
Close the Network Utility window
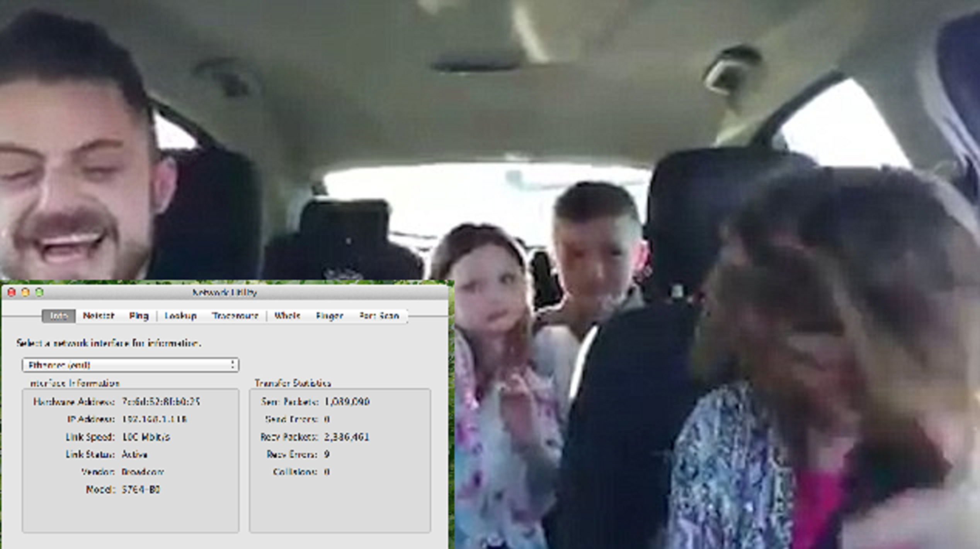click(x=12, y=292)
